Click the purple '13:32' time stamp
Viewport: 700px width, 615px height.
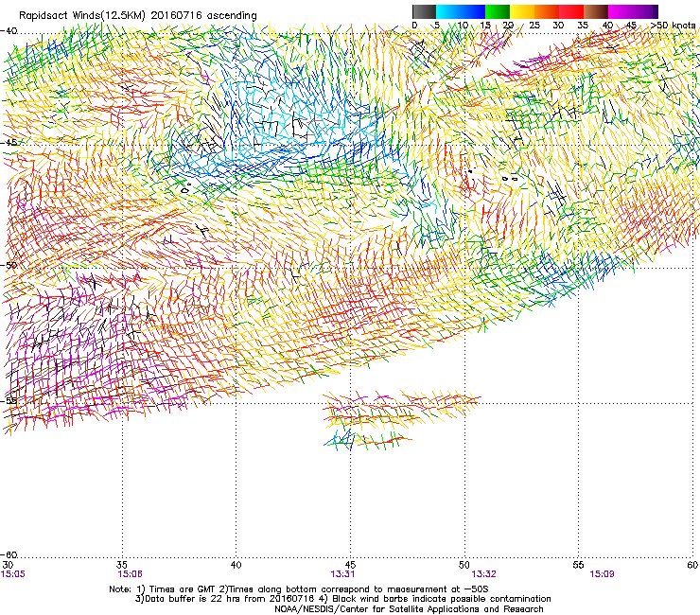(484, 574)
